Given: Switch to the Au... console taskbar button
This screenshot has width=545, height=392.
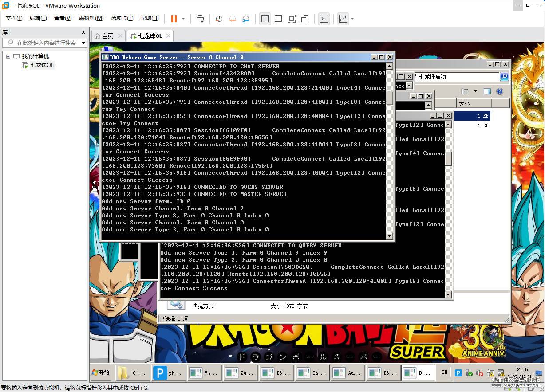Looking at the screenshot, I should (348, 373).
